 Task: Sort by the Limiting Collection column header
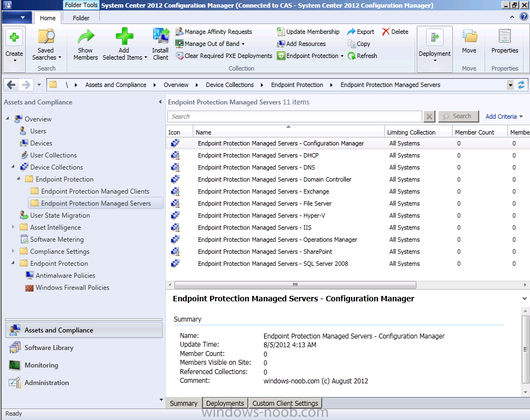coord(418,132)
